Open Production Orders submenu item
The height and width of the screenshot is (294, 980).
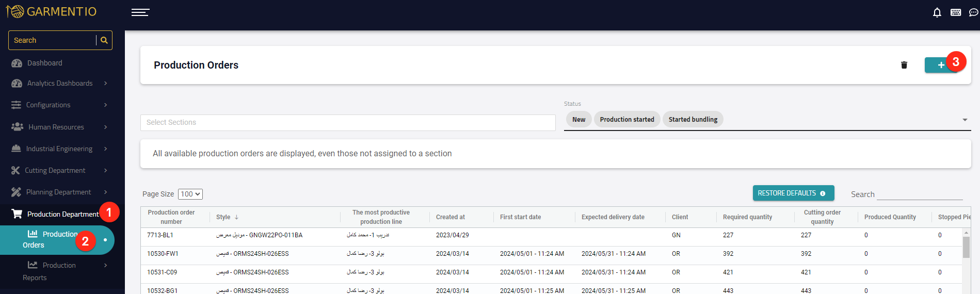(x=57, y=240)
